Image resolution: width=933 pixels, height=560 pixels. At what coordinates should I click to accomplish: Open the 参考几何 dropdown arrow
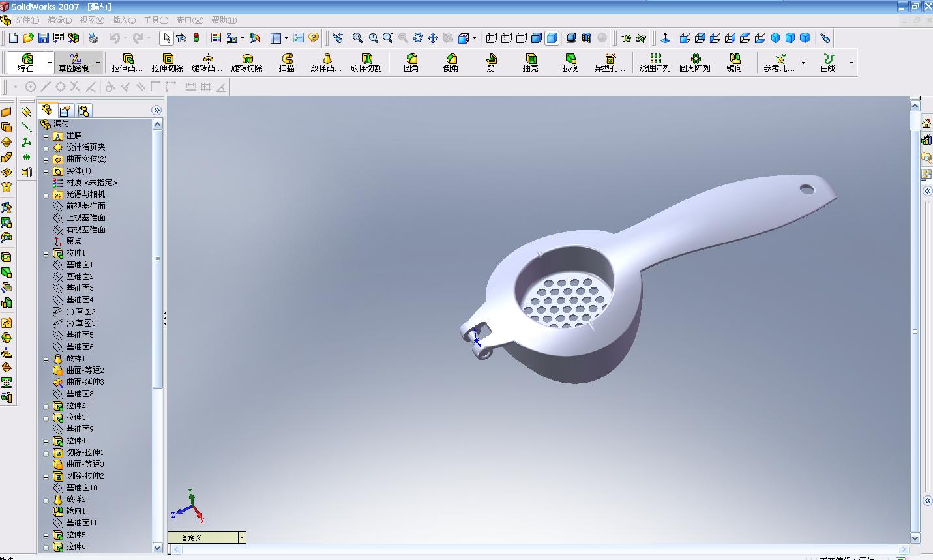click(803, 63)
